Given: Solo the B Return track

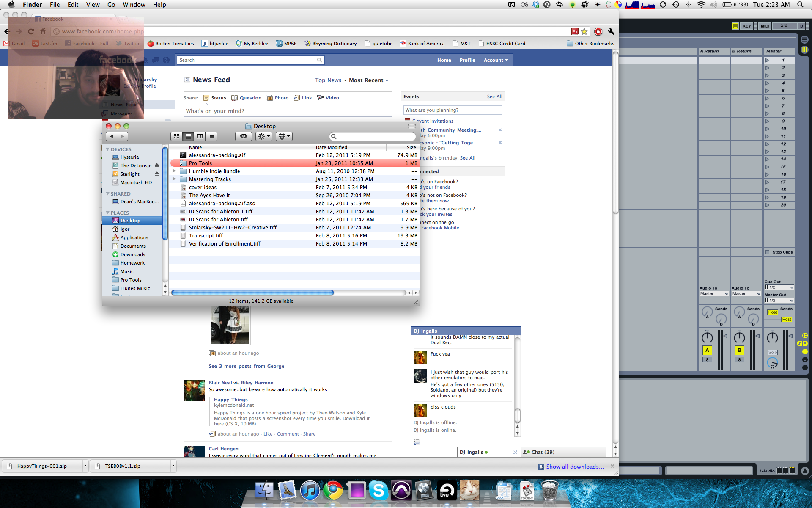Looking at the screenshot, I should coord(739,360).
